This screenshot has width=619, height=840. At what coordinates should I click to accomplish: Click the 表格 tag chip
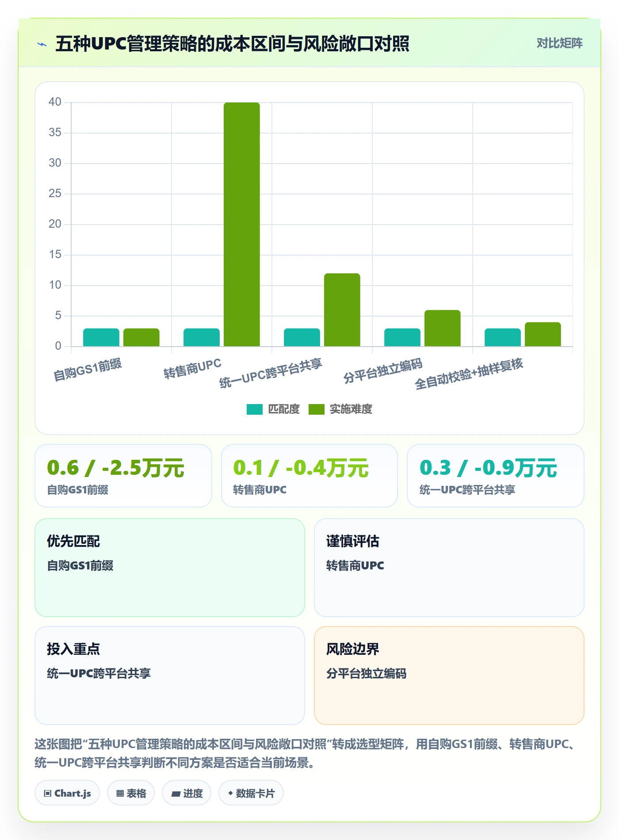coord(131,793)
